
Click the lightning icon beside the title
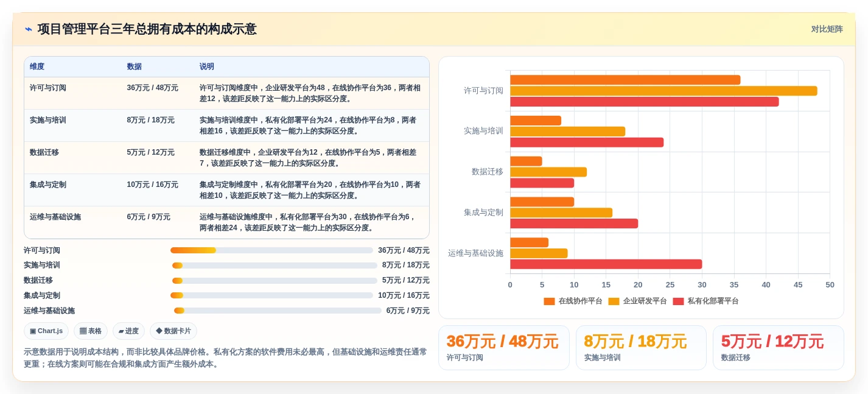(29, 29)
